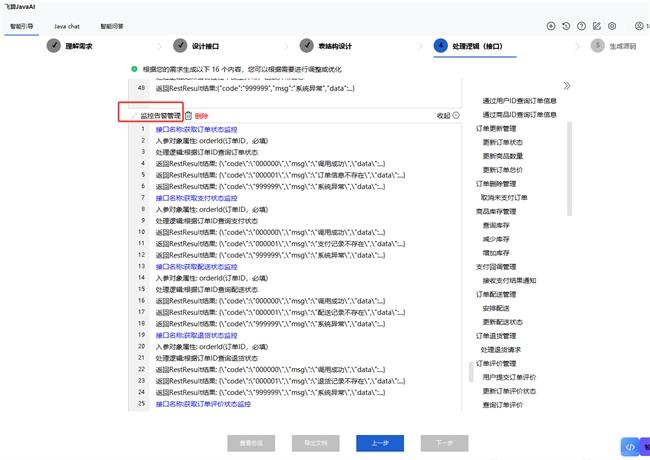Viewport: 650px width, 460px height.
Task: Switch to the Java chat tab
Action: pyautogui.click(x=67, y=26)
